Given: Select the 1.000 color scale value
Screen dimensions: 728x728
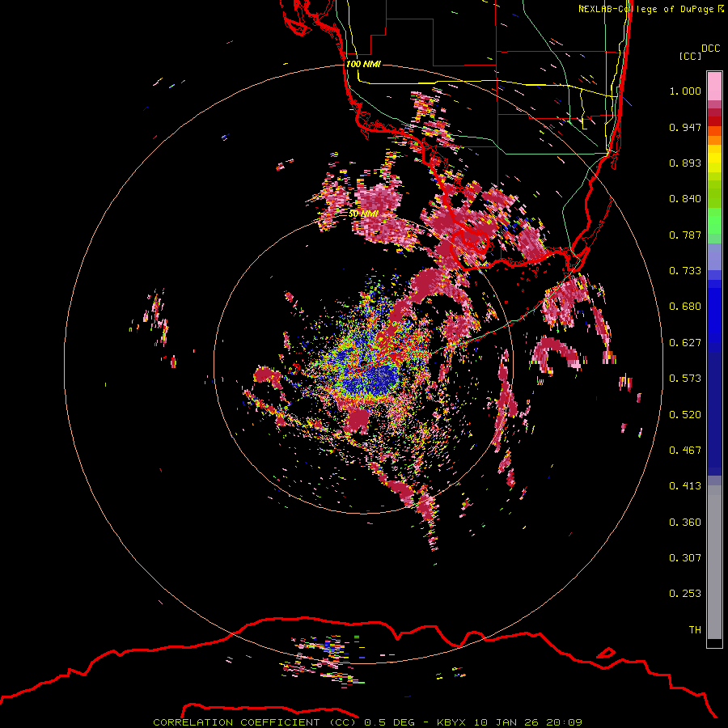Looking at the screenshot, I should (x=685, y=91).
